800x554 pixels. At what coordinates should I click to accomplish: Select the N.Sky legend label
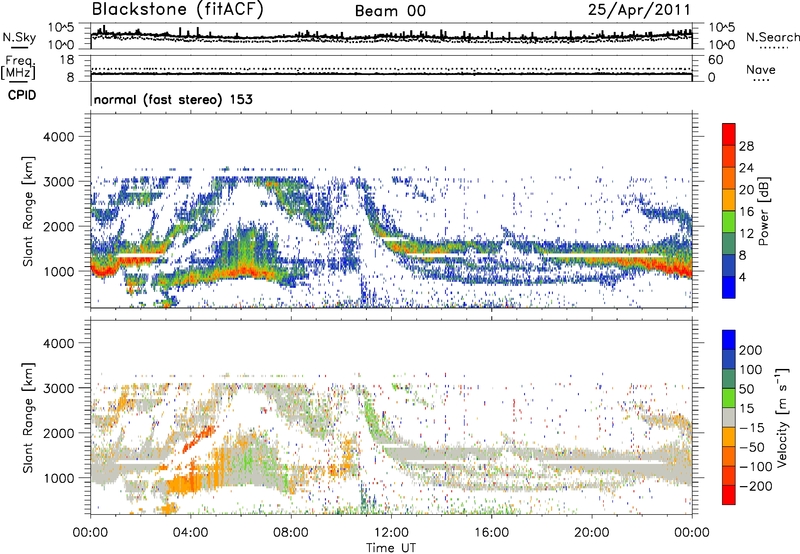point(19,37)
